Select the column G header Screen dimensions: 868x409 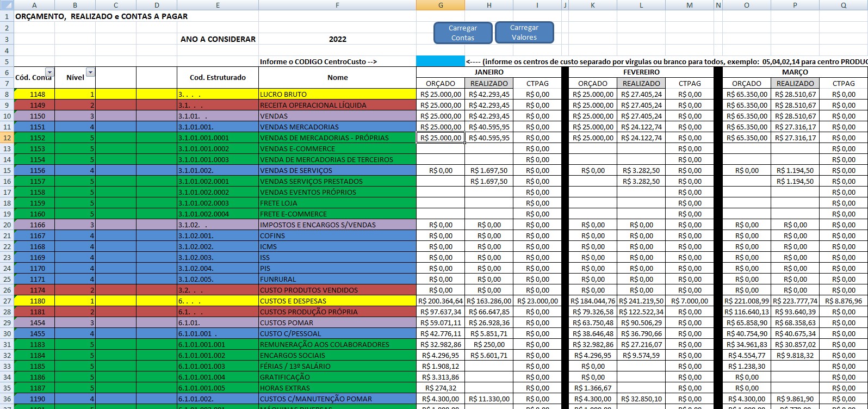click(x=440, y=5)
